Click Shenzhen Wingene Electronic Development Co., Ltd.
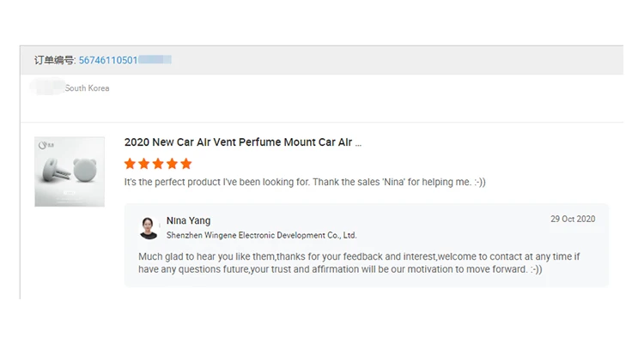Viewport: 644px width, 343px height. (x=261, y=235)
